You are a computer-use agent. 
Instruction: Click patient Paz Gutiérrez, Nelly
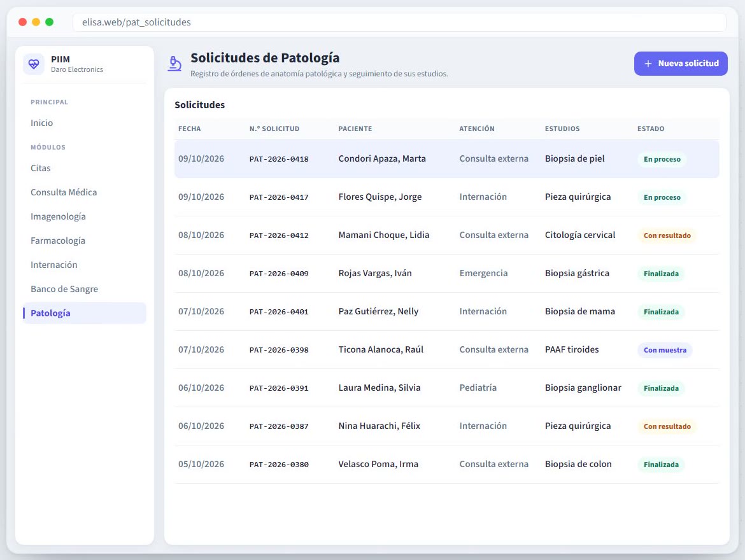coord(378,312)
